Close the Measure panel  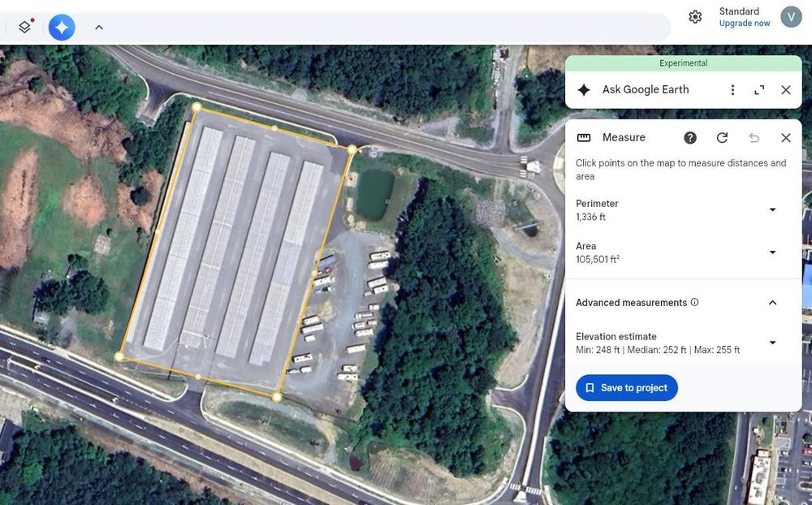click(x=785, y=138)
